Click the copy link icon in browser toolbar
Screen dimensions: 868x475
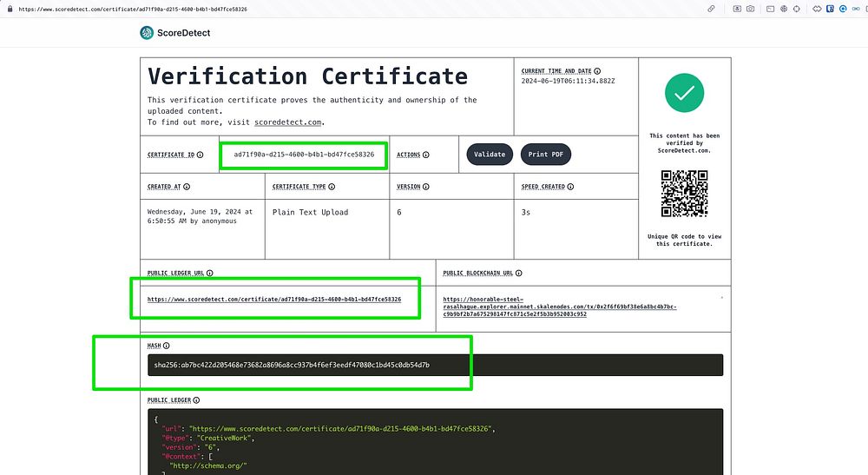point(712,9)
